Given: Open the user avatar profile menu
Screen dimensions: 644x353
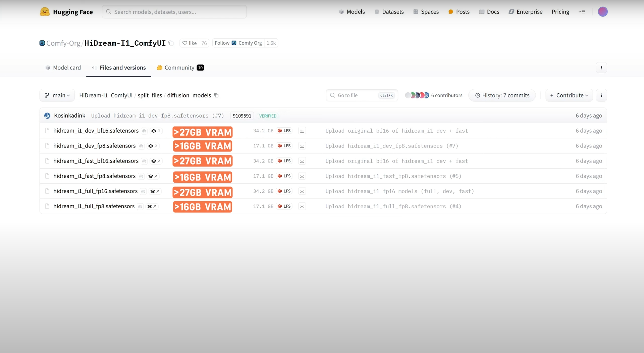Looking at the screenshot, I should (x=603, y=12).
